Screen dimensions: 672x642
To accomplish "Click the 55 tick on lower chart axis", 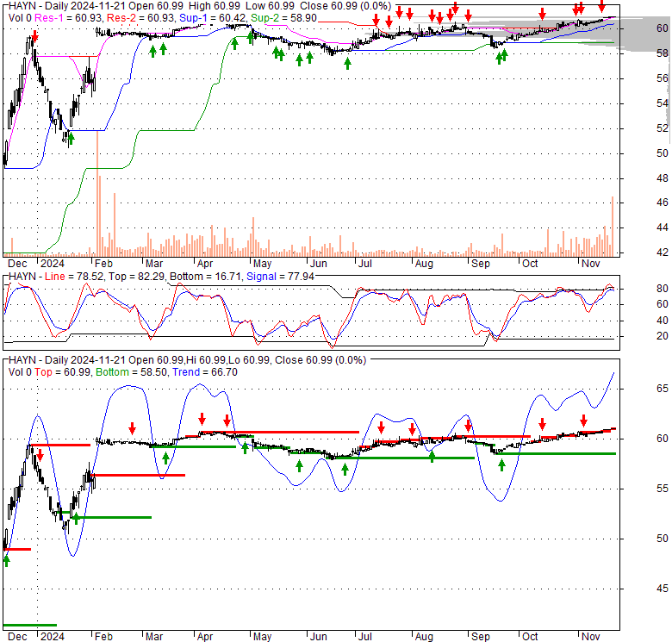I will (663, 489).
